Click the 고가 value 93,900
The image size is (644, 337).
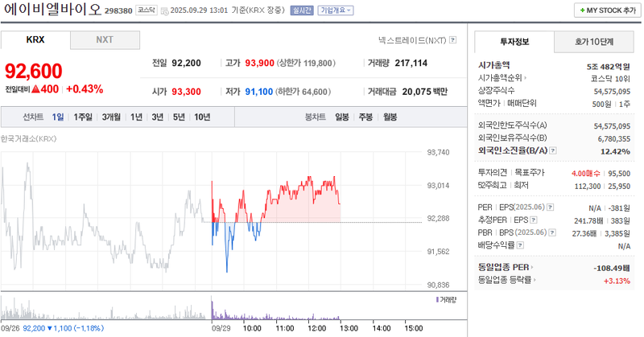(x=259, y=64)
